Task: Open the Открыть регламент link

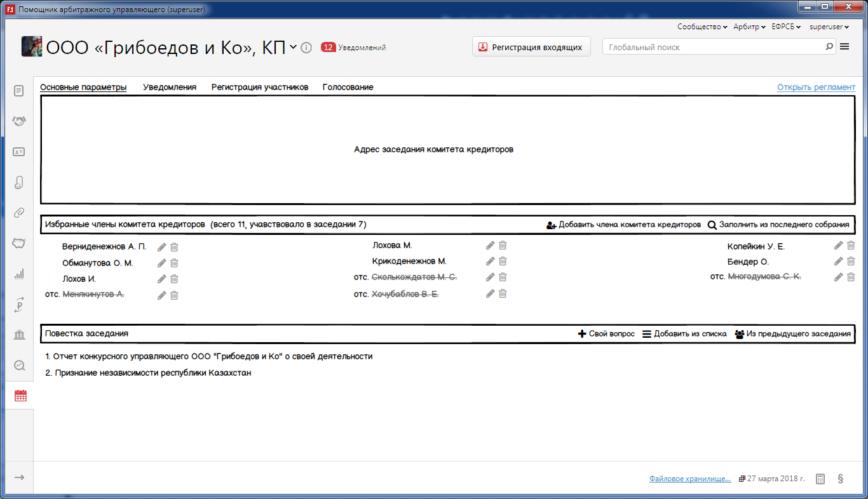Action: (x=816, y=87)
